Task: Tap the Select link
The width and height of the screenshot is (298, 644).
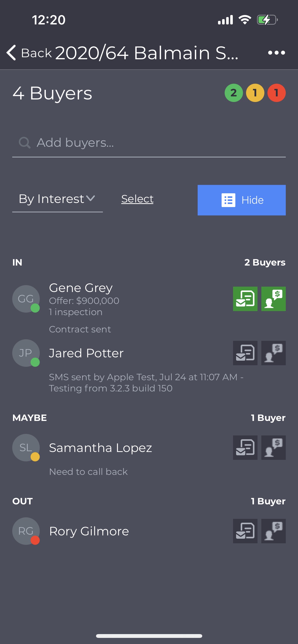Action: click(x=137, y=199)
